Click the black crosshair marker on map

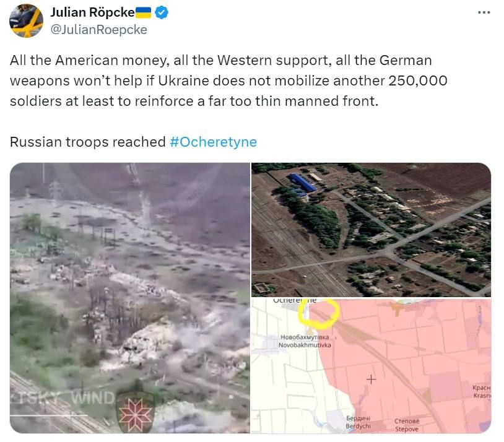tap(371, 379)
